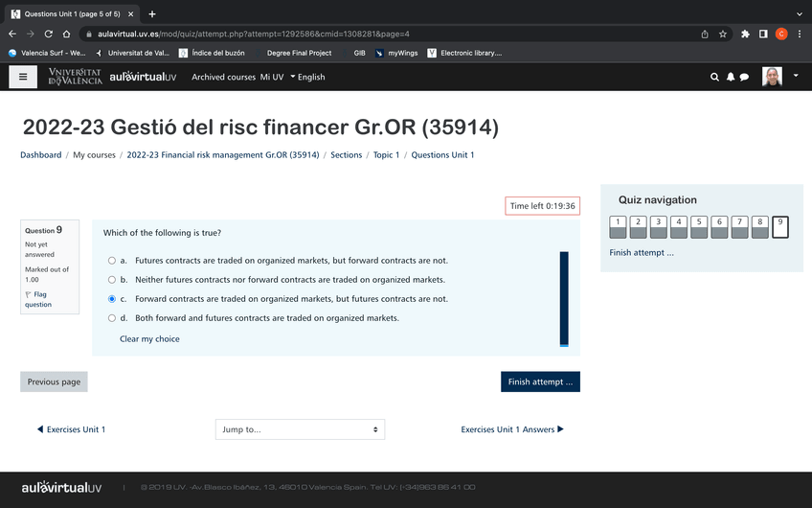Open the notifications bell

[x=730, y=77]
